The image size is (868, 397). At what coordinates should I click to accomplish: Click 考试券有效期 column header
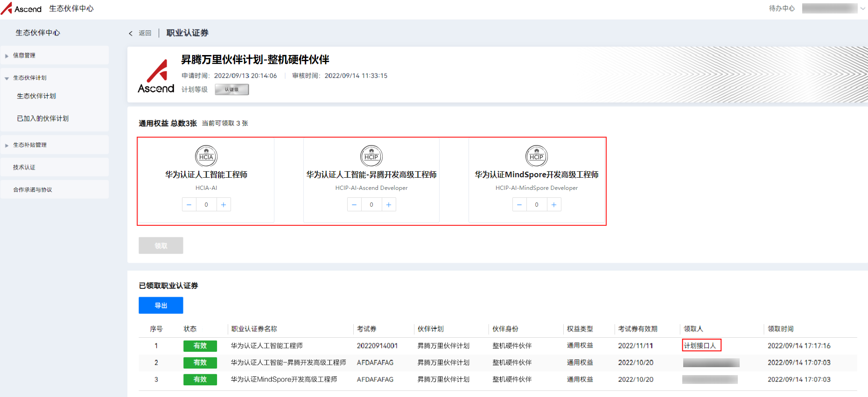638,329
